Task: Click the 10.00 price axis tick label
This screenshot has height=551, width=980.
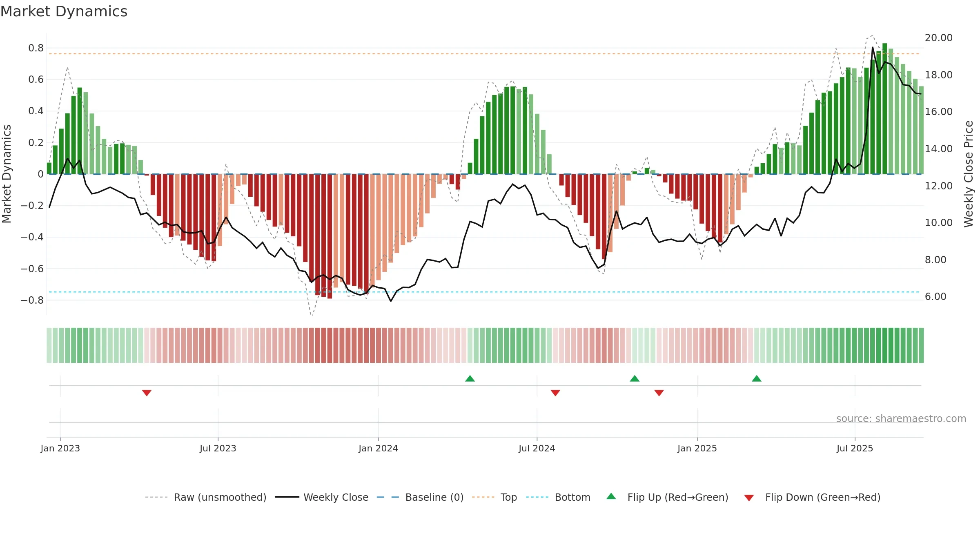Action: (939, 223)
